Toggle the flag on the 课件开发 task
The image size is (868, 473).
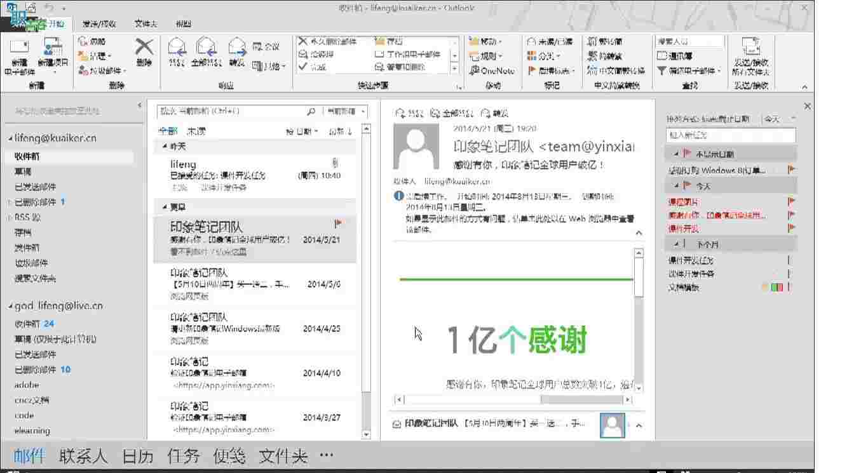(x=790, y=229)
